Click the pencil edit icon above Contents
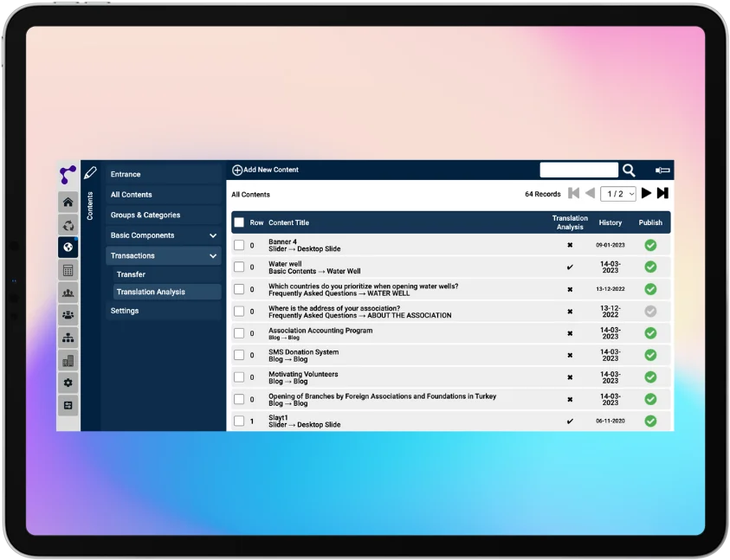Image resolution: width=730 pixels, height=560 pixels. pos(90,172)
